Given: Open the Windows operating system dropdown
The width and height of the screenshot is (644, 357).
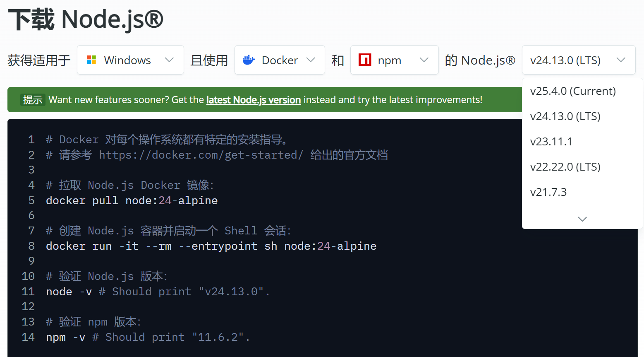Looking at the screenshot, I should (x=130, y=60).
